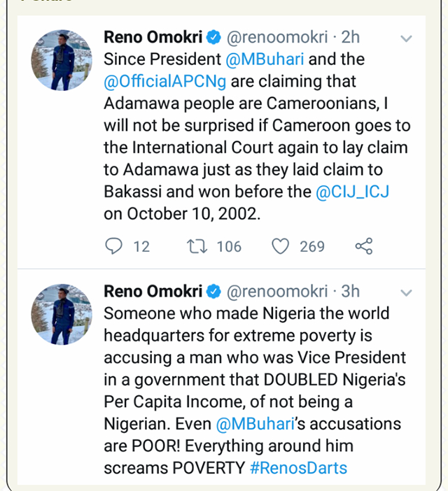Click reply icon on Adamawa tweet
Viewport: 448px width, 491px height.
(x=113, y=246)
